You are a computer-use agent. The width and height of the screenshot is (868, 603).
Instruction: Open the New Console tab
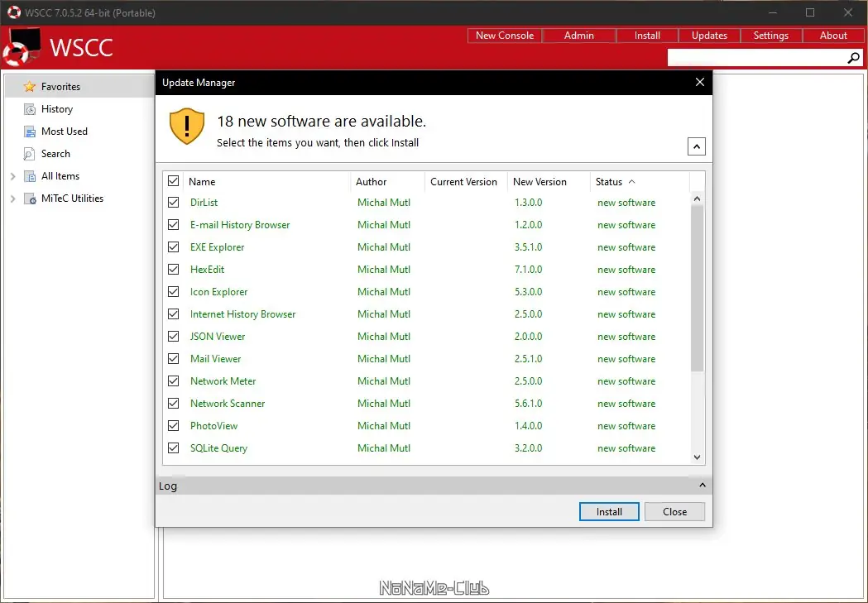(504, 36)
